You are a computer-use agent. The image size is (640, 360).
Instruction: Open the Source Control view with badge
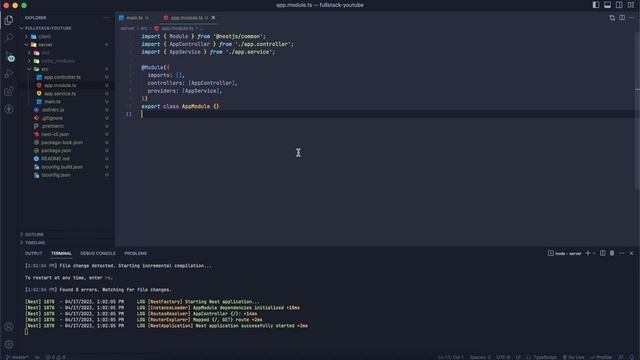click(9, 57)
